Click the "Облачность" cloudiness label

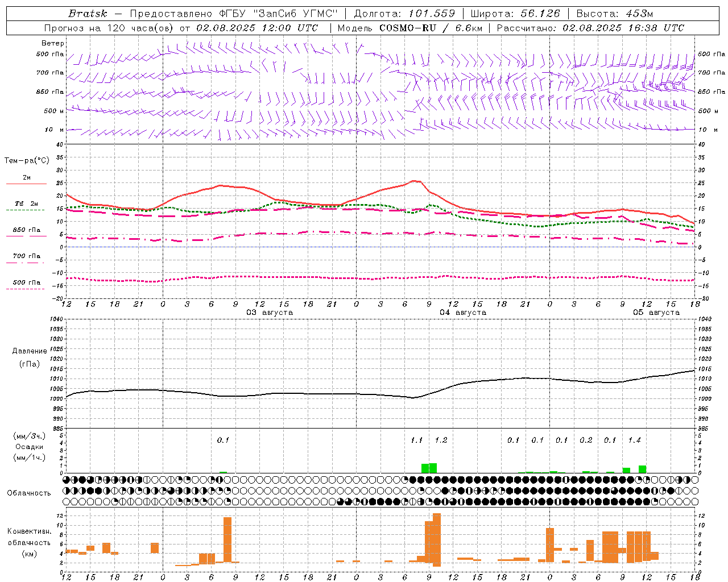[x=29, y=493]
